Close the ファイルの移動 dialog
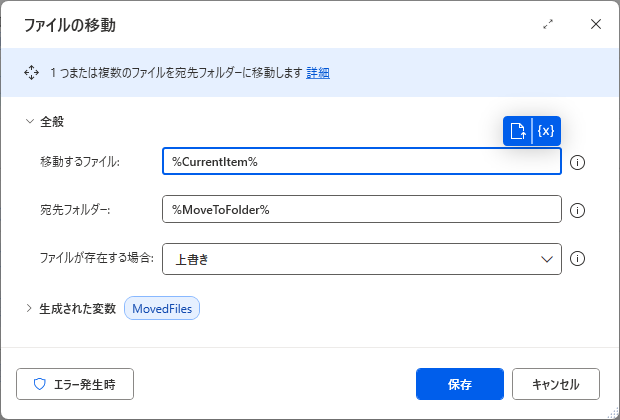 coord(595,24)
